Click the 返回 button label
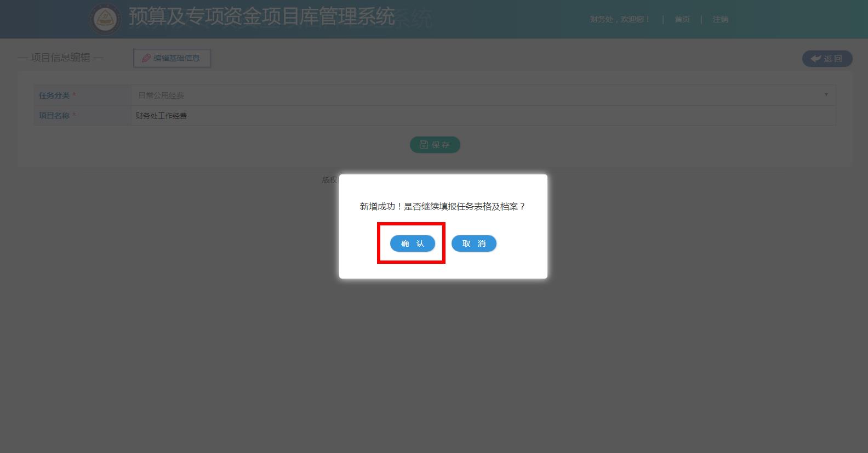This screenshot has height=453, width=868. click(833, 59)
